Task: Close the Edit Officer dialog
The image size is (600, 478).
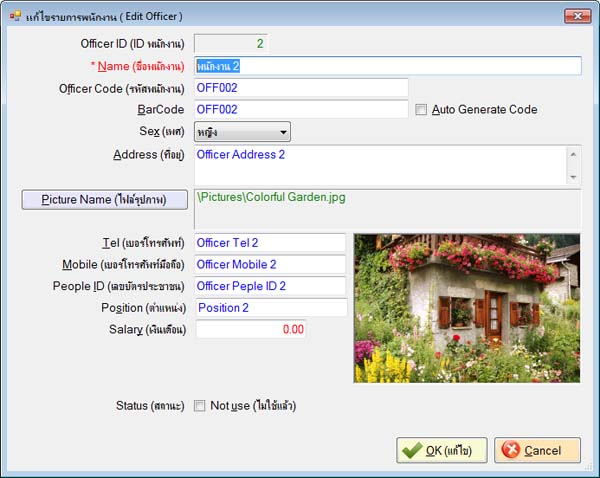Action: [x=577, y=16]
